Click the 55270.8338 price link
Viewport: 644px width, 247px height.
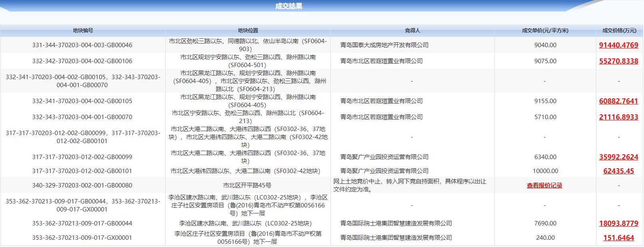tap(618, 61)
